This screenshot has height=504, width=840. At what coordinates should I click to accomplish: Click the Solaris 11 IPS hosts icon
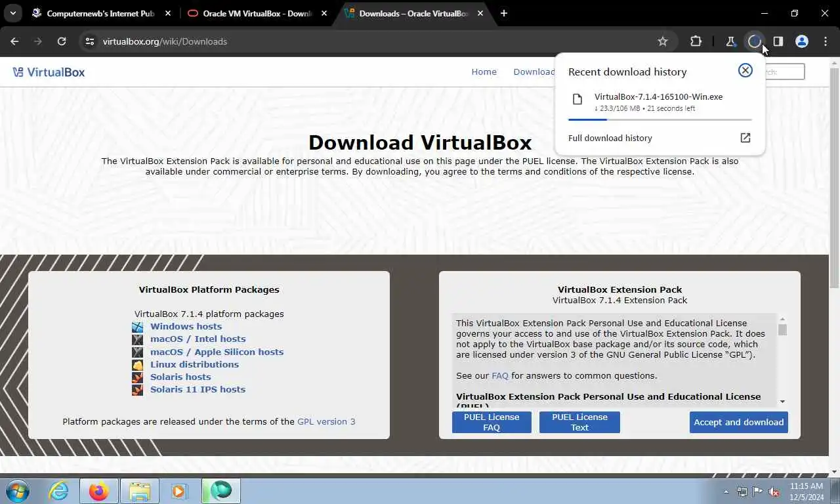(137, 390)
